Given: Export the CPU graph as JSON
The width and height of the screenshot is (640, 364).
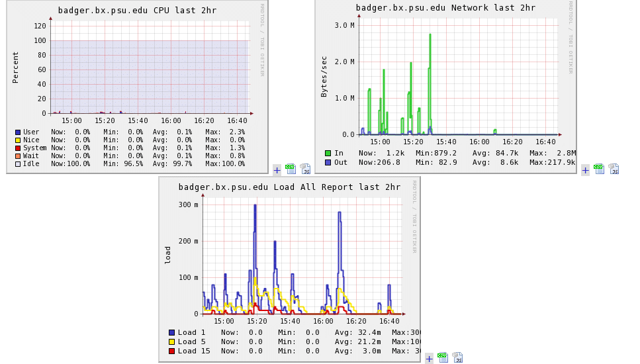Looking at the screenshot, I should click(x=305, y=169).
